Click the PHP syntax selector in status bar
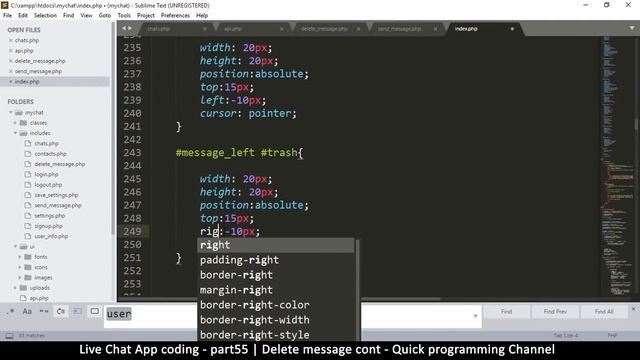This screenshot has width=640, height=360. (x=612, y=336)
